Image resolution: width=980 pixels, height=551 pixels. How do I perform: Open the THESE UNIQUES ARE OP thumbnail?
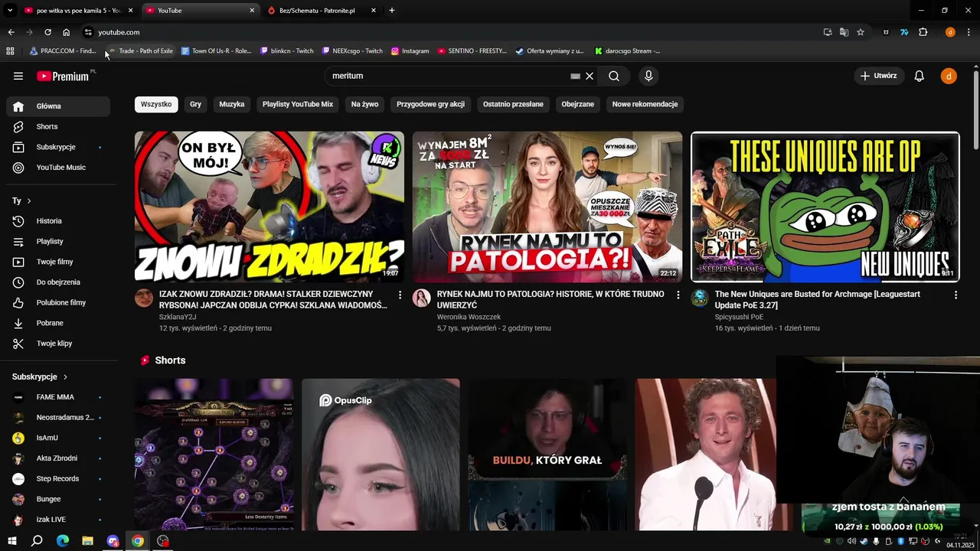[x=825, y=207]
